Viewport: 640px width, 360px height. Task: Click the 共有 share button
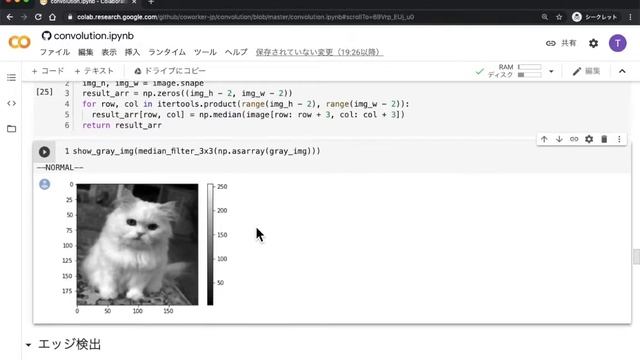569,43
